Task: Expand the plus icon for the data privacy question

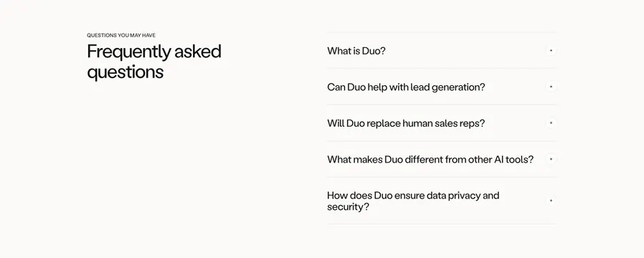Action: click(x=551, y=201)
